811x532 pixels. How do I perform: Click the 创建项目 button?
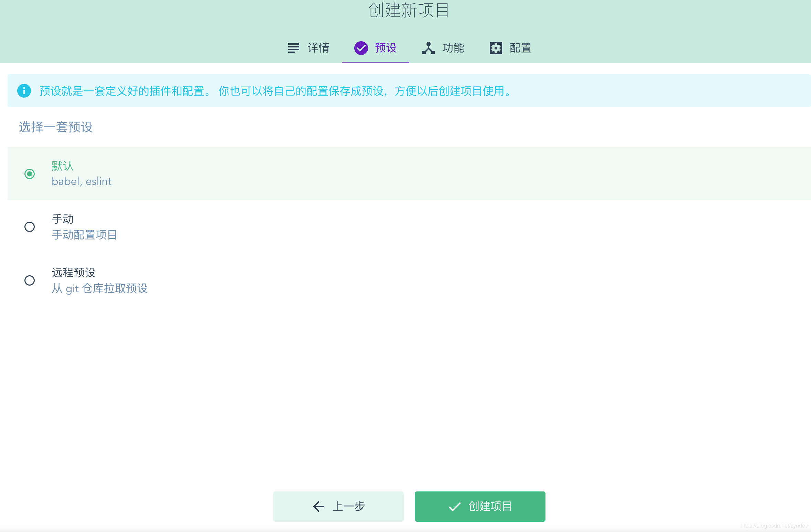[x=480, y=506]
